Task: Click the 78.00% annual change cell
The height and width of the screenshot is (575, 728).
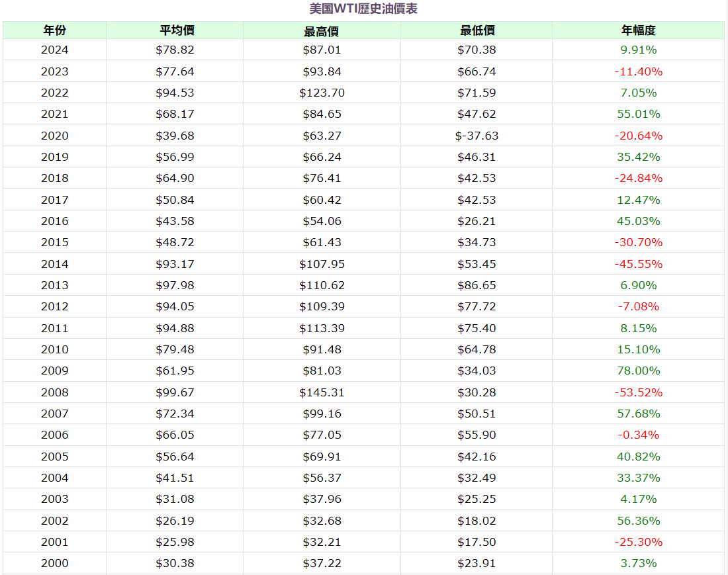Action: [638, 371]
